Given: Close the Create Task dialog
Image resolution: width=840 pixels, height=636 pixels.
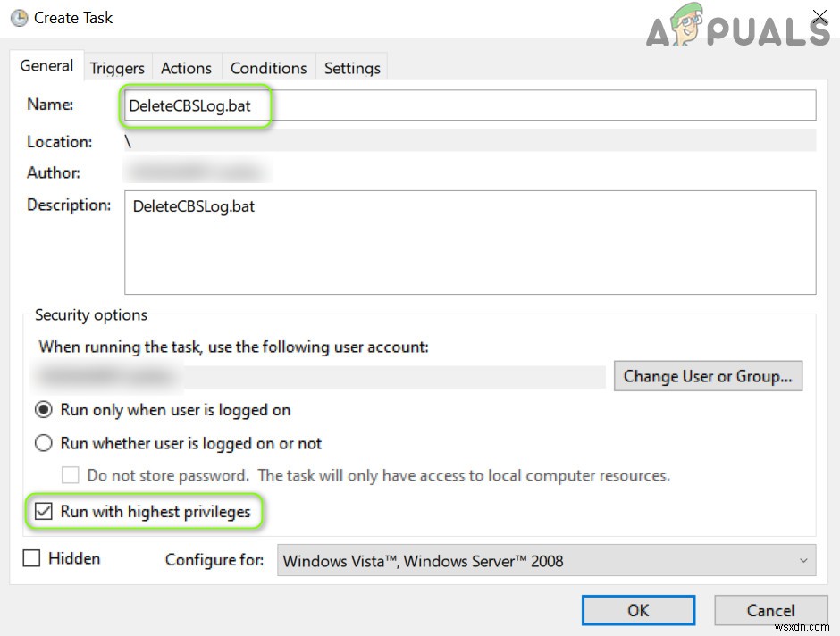Looking at the screenshot, I should 819,17.
